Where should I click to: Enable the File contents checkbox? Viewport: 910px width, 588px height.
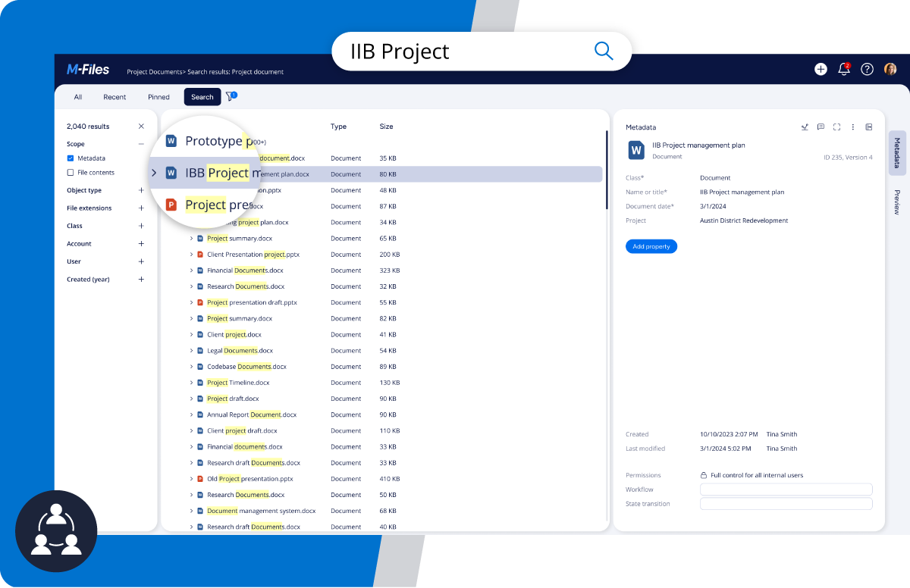click(71, 173)
